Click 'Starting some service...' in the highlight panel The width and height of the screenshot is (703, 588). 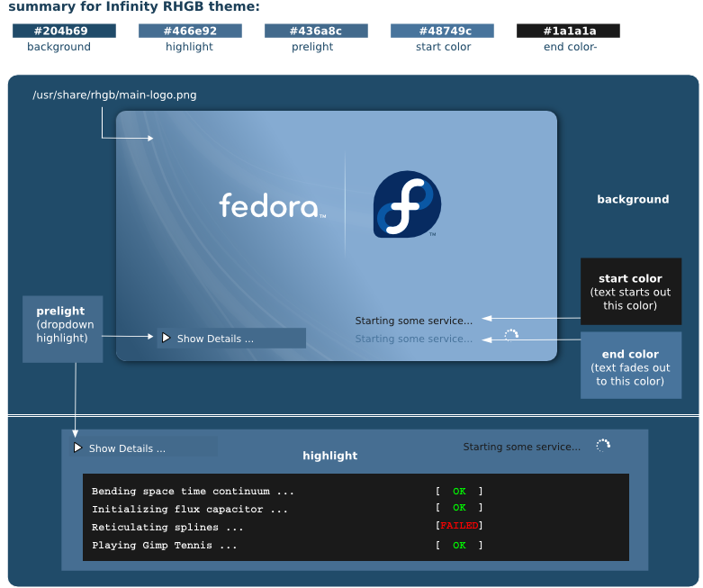[x=521, y=447]
